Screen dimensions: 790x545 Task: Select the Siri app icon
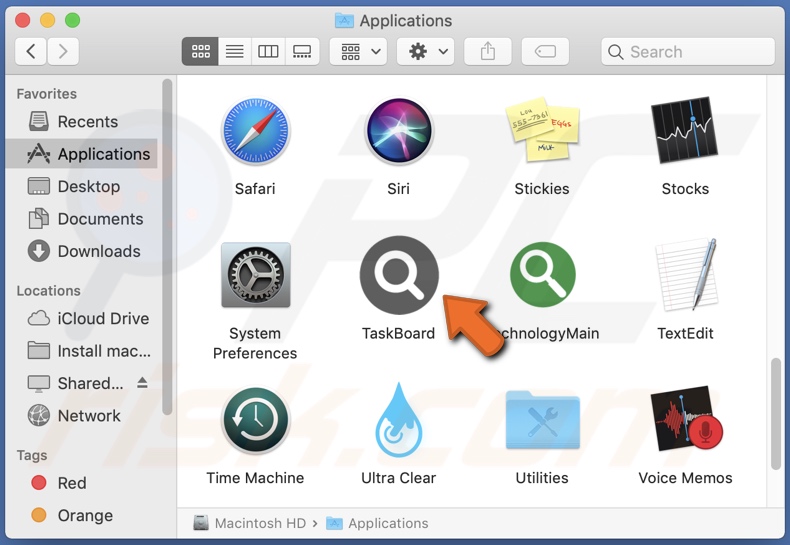tap(399, 131)
